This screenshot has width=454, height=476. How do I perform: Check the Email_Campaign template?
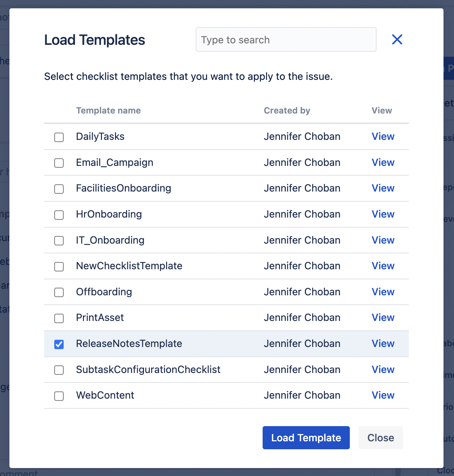click(59, 163)
